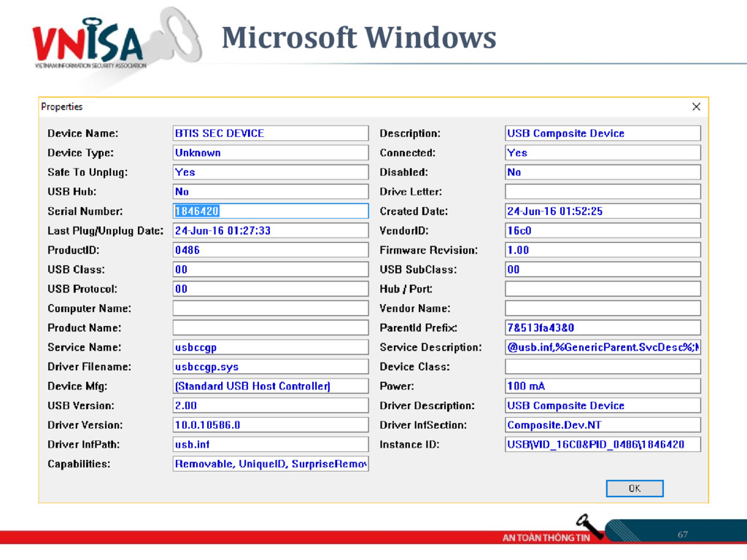Image resolution: width=747 pixels, height=560 pixels.
Task: Click the Created Date field
Action: (603, 211)
